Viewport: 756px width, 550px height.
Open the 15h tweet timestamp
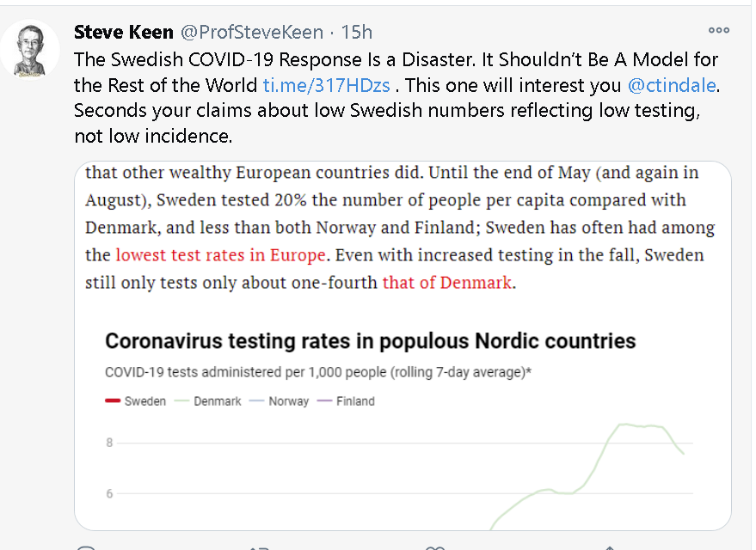pyautogui.click(x=356, y=33)
